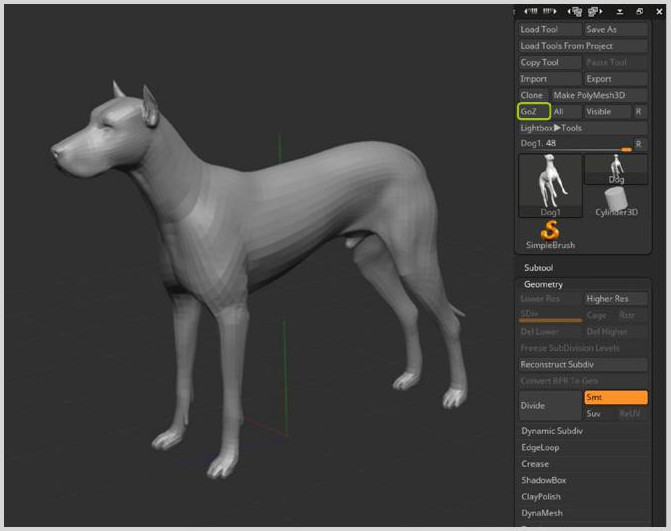Toggle GoZ Visible option
This screenshot has height=531, width=671.
click(607, 112)
